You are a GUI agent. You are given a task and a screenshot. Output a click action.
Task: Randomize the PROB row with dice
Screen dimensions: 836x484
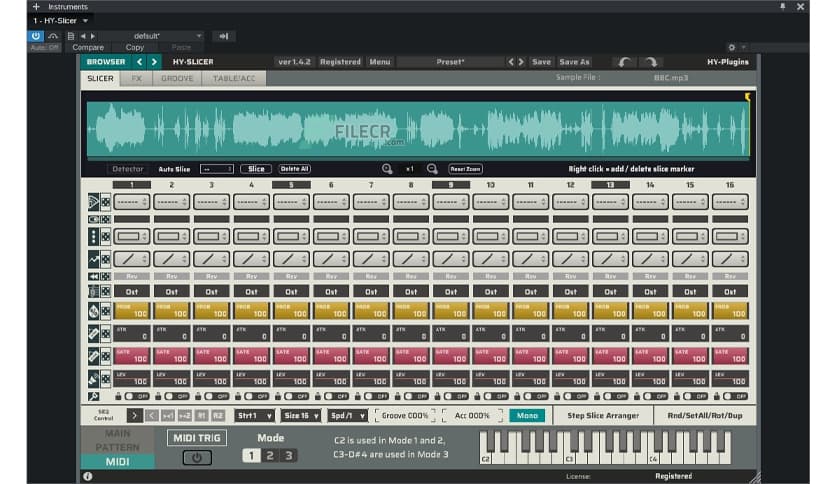106,311
